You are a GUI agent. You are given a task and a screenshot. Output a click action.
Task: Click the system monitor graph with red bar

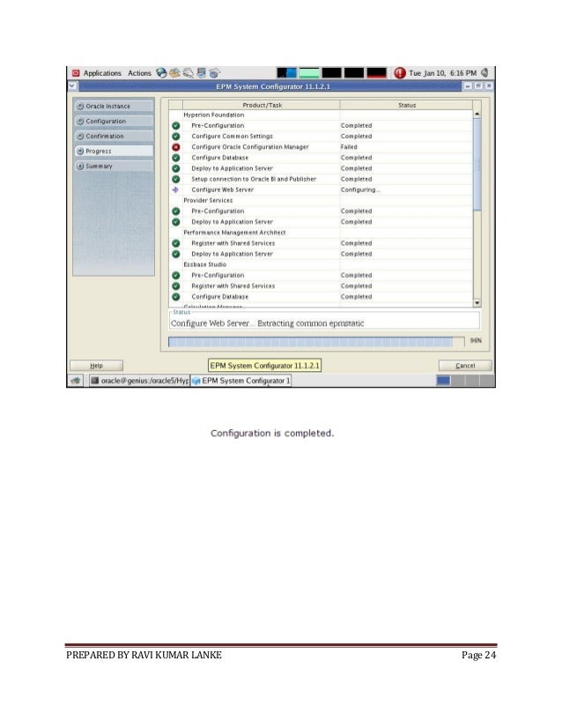coord(376,73)
